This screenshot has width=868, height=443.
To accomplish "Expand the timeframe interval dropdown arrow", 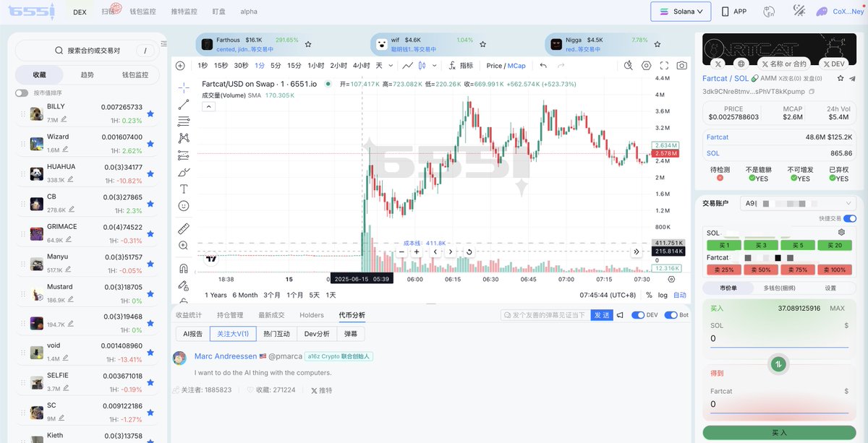I will point(390,65).
